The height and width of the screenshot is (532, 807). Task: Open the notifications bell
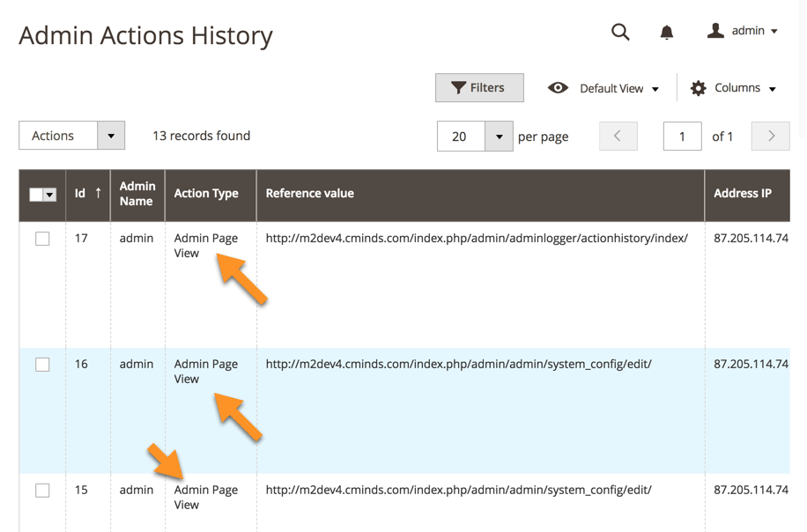click(667, 33)
